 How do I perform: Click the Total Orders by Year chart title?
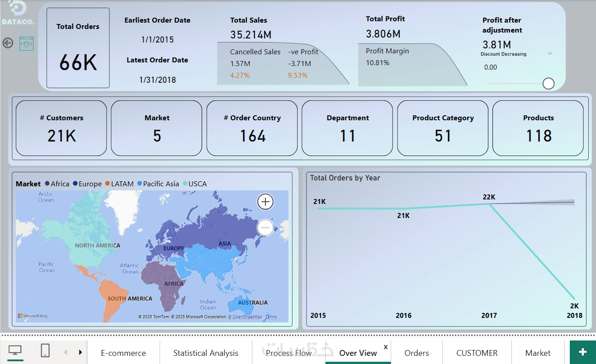345,178
